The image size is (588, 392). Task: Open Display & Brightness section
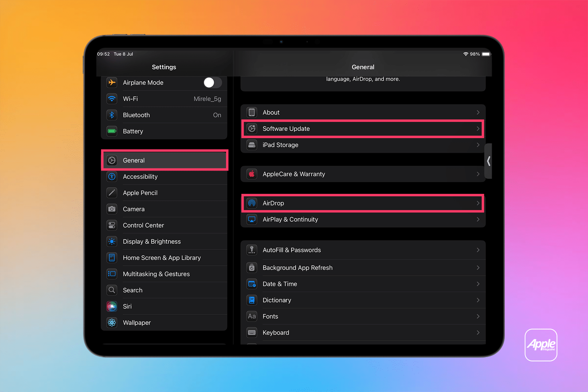(x=164, y=241)
